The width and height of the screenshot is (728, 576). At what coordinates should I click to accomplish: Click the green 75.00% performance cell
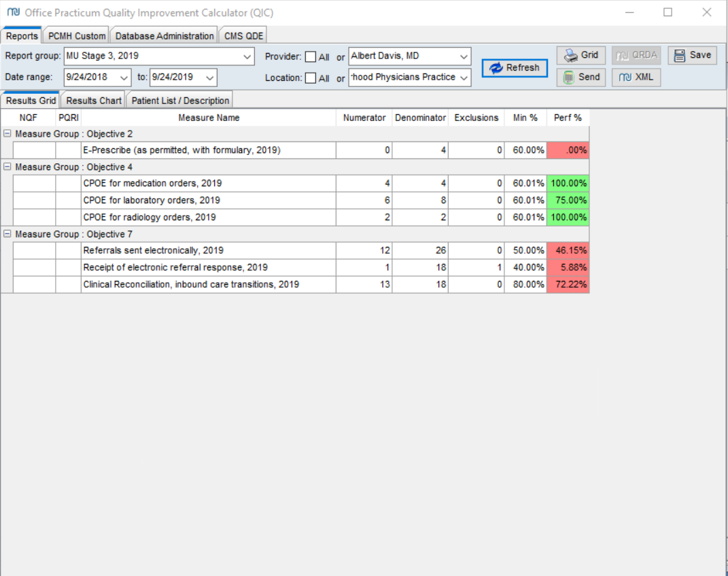[x=568, y=200]
